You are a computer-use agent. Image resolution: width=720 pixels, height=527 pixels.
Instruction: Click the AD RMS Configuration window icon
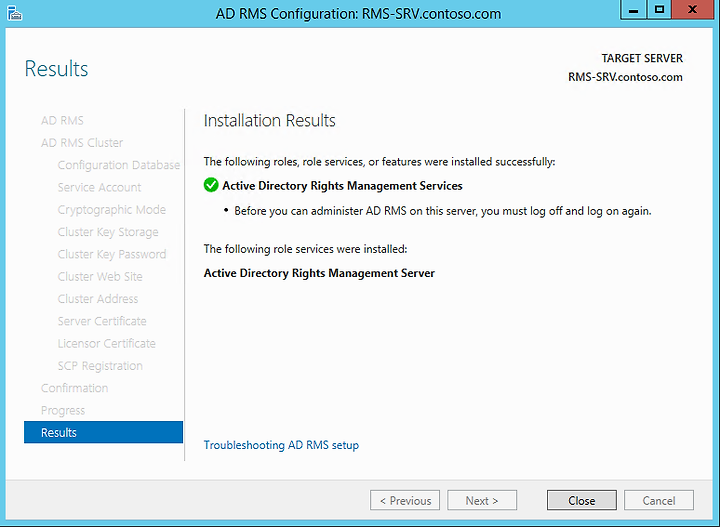[x=15, y=13]
